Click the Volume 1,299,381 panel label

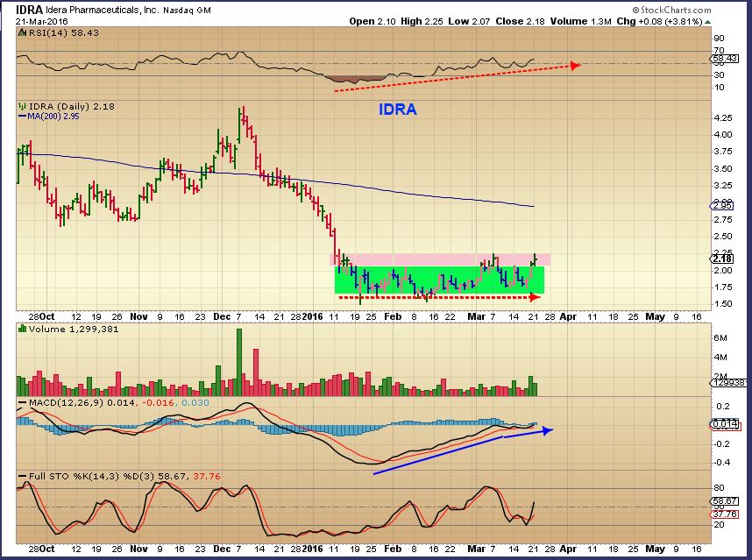74,329
